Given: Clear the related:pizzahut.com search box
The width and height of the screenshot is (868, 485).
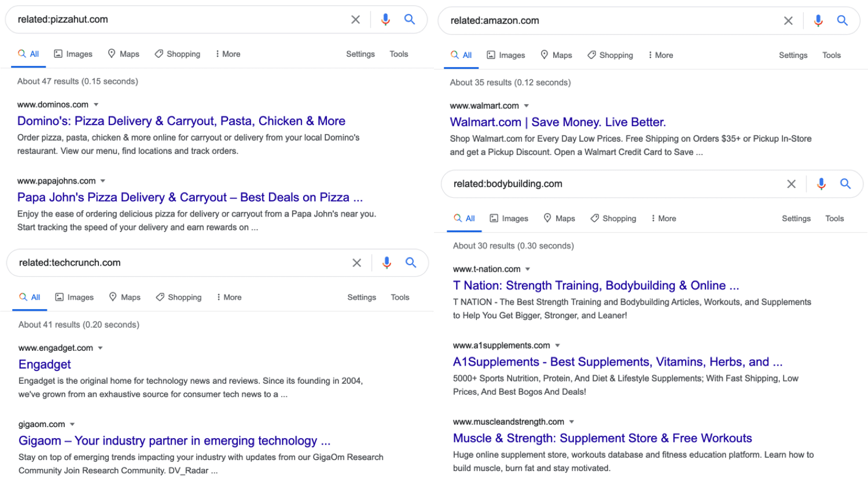Looking at the screenshot, I should [x=355, y=20].
